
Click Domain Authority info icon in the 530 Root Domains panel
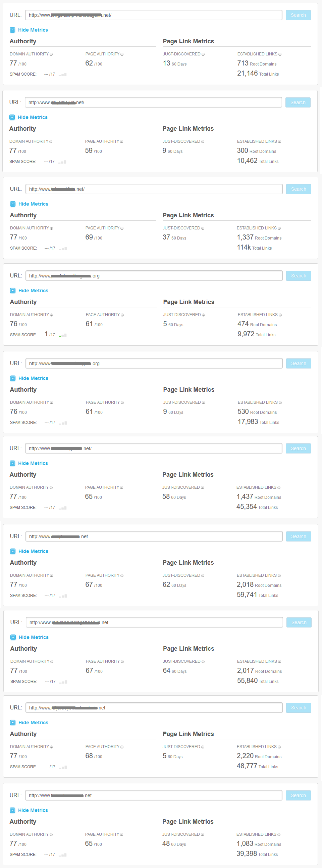[51, 403]
